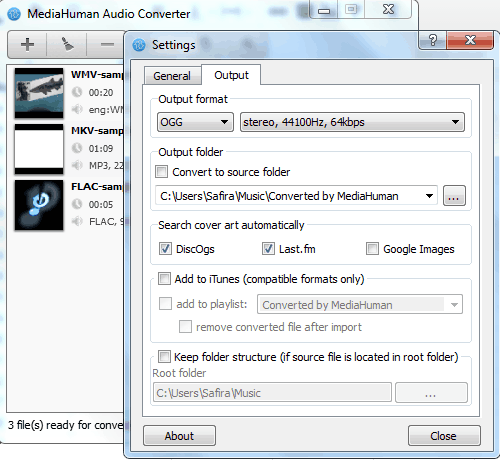The width and height of the screenshot is (500, 460).
Task: Minimize the MediaHuman Audio Converter window
Action: tap(324, 9)
